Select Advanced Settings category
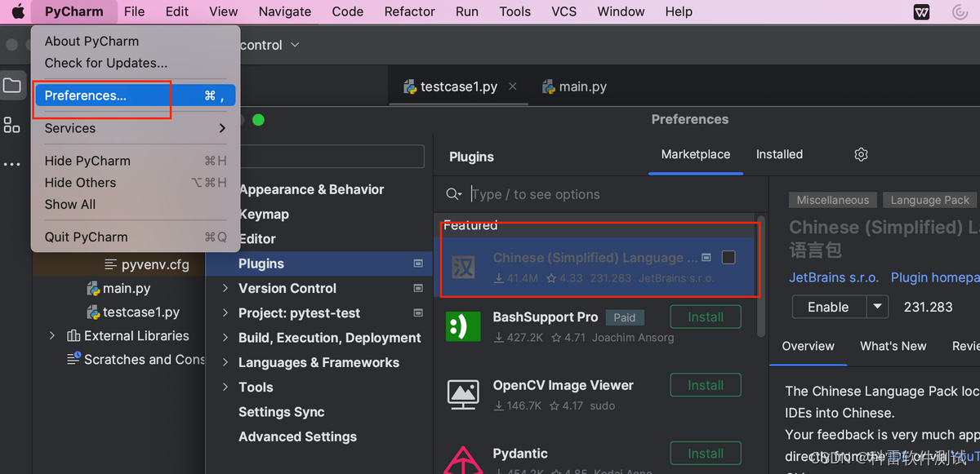The image size is (980, 474). (297, 436)
